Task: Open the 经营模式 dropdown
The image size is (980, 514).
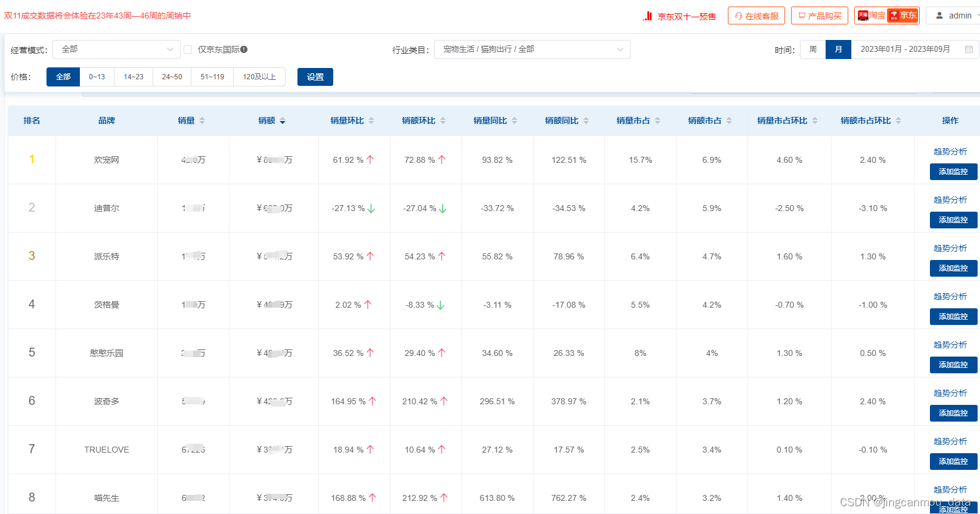Action: [116, 49]
